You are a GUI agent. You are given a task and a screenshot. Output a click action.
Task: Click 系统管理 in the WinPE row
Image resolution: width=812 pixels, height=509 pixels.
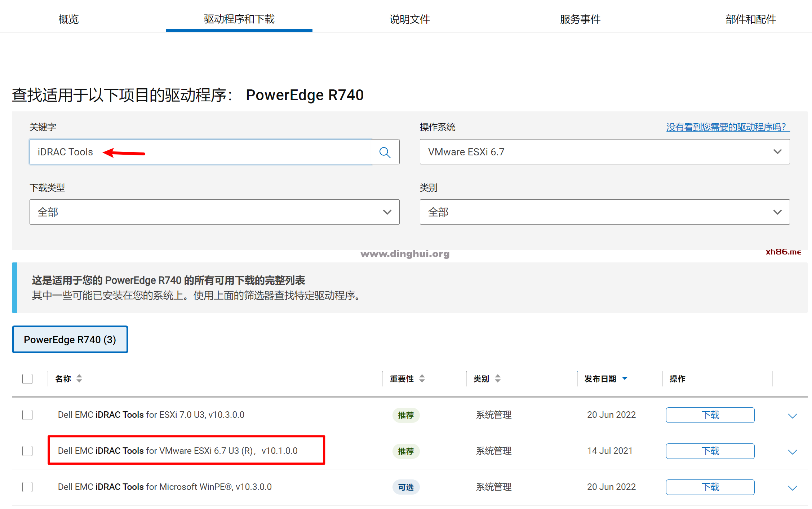(494, 487)
